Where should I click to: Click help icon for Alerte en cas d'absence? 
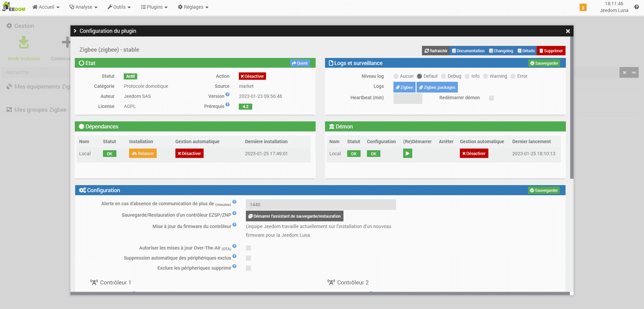tap(234, 202)
